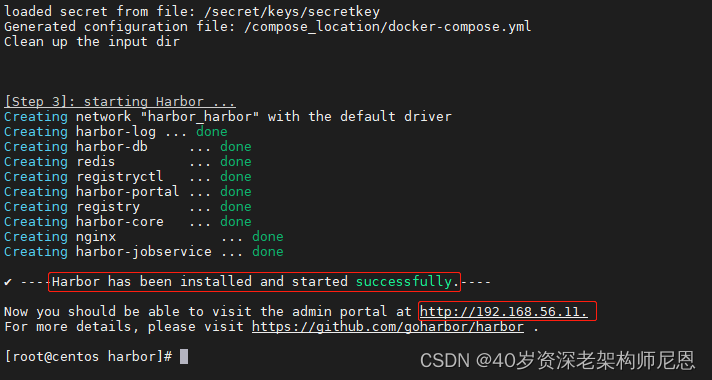Viewport: 712px width, 380px height.
Task: Click 'done' next to harbor-db
Action: (x=236, y=147)
